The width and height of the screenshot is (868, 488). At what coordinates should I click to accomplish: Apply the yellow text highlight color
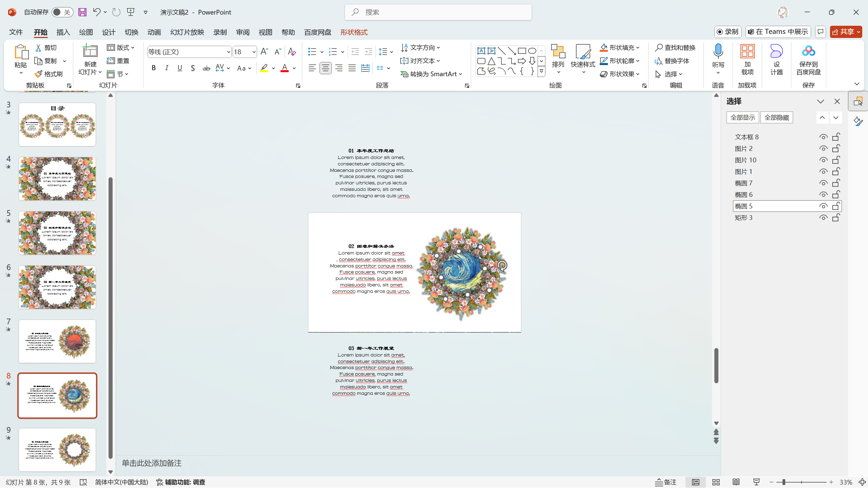click(264, 68)
